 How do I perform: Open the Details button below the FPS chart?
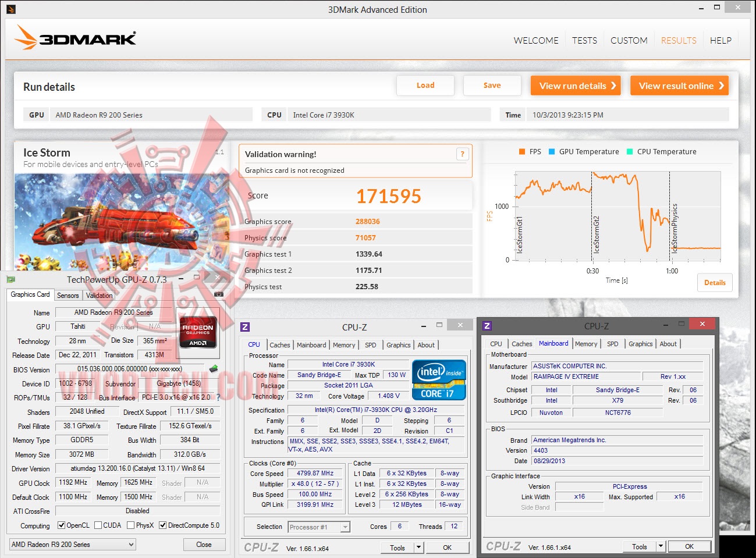715,283
